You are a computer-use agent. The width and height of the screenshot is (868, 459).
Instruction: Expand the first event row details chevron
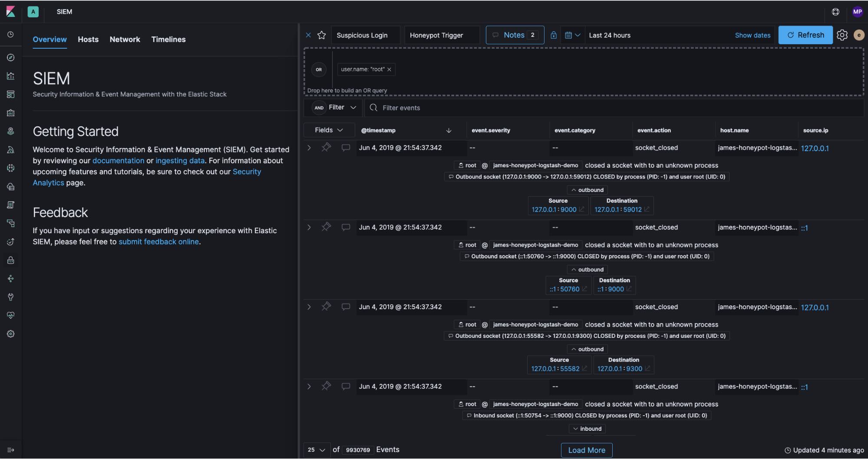[309, 148]
